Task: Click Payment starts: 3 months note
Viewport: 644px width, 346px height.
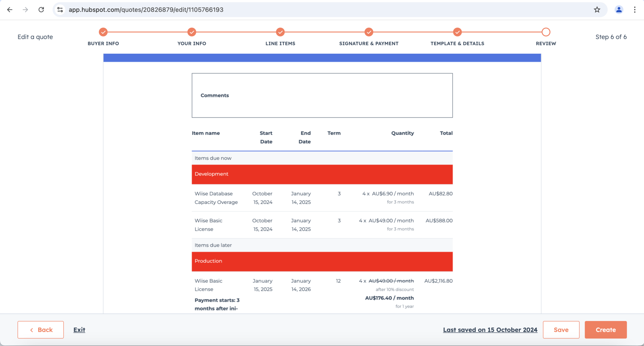Action: (x=217, y=304)
